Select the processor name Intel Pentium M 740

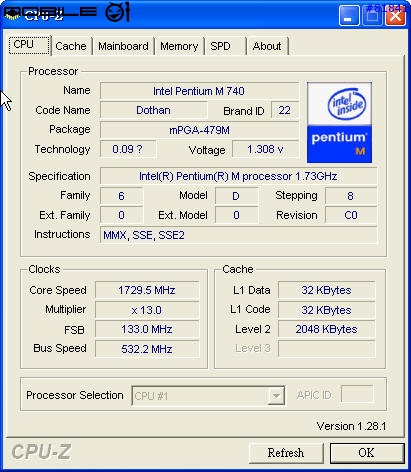(x=199, y=91)
